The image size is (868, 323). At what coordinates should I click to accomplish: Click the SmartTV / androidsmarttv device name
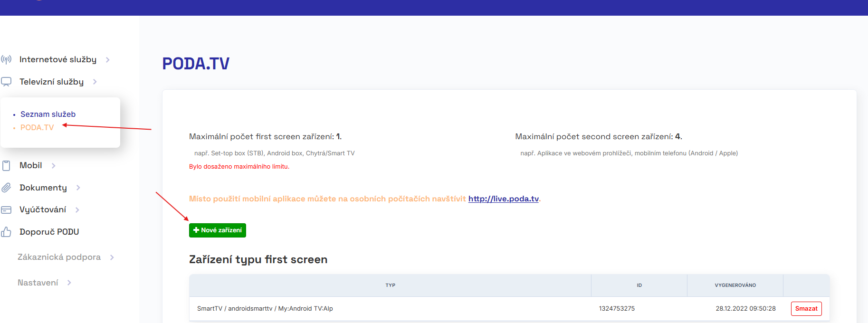point(265,309)
